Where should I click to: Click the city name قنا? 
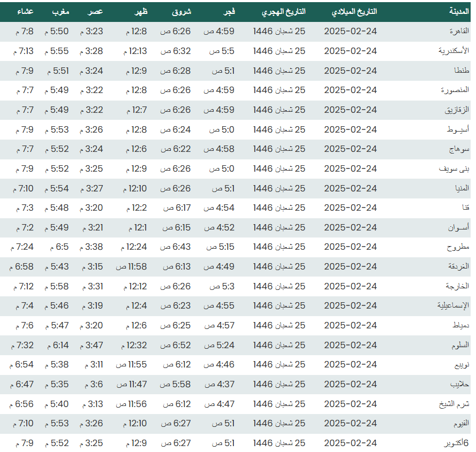tap(466, 208)
